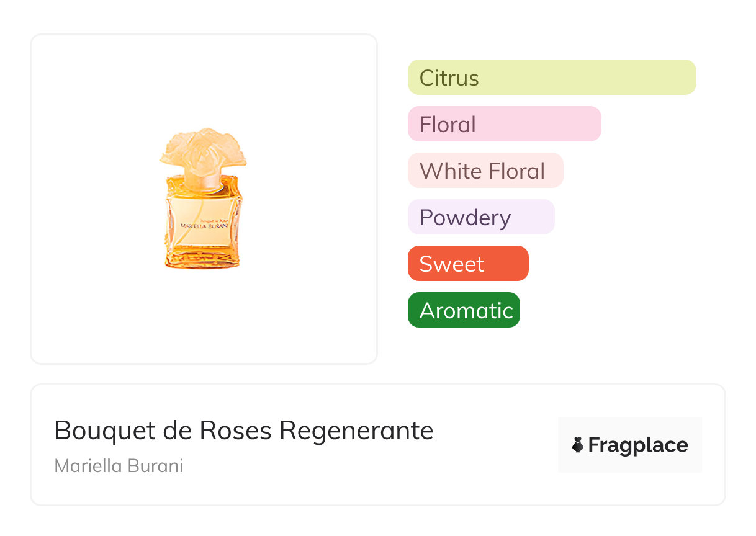Open the perfume bottle product image

click(x=204, y=199)
